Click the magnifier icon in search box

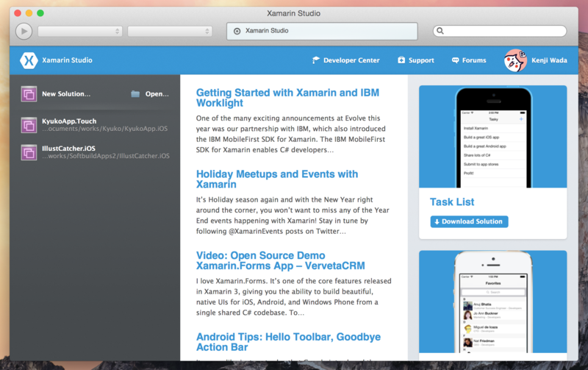coord(440,31)
